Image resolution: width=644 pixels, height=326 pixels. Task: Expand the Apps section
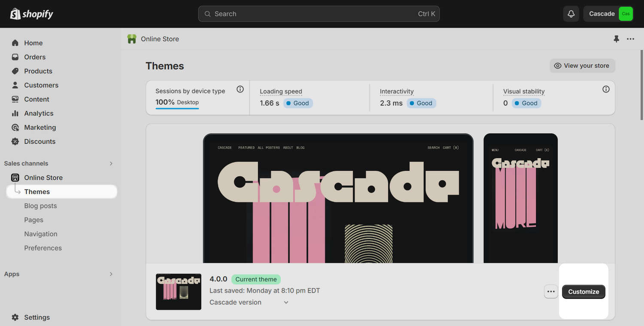pos(111,274)
